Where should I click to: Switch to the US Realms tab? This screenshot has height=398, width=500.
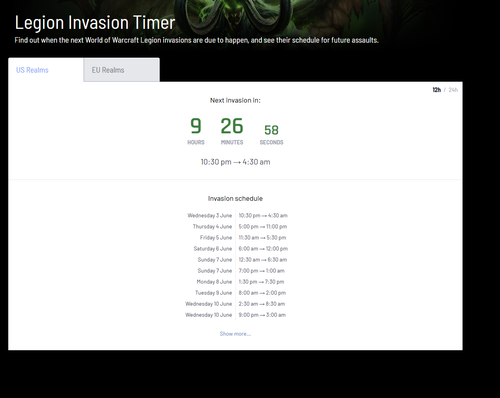tap(46, 70)
